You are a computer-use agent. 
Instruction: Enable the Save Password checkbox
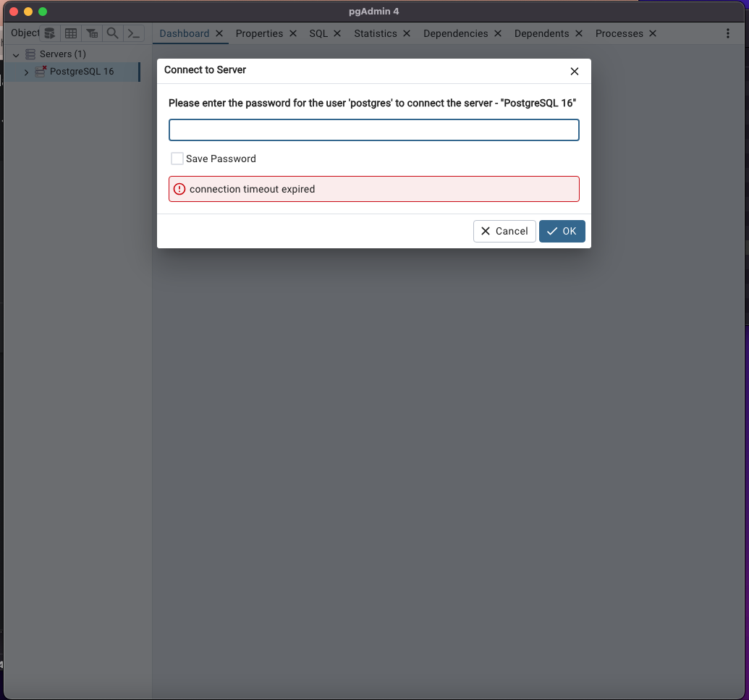coord(177,158)
